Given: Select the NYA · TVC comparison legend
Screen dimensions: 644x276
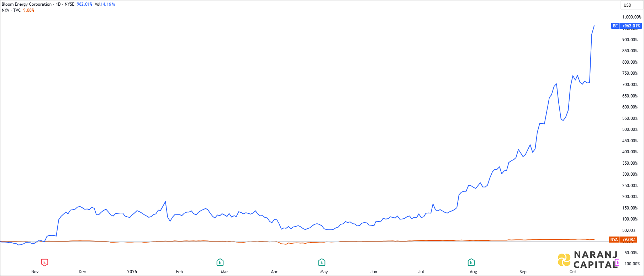Looking at the screenshot, I should [11, 10].
